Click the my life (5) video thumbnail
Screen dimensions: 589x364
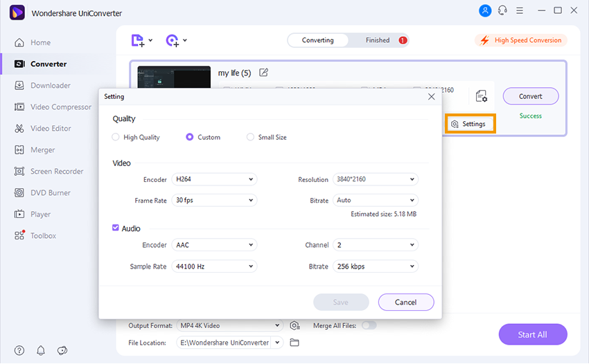(x=174, y=78)
